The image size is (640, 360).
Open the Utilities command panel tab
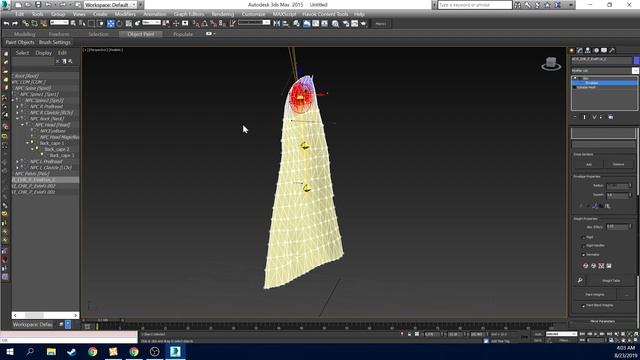click(612, 50)
